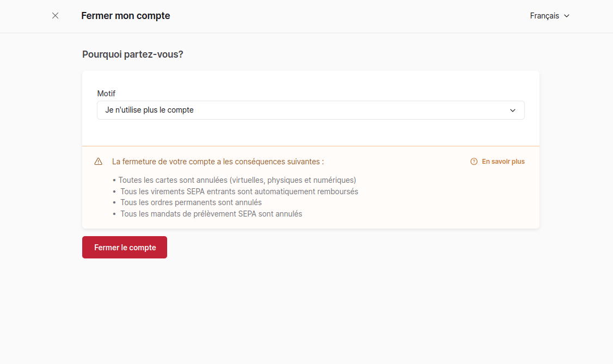Click the Fermer mon compte page title
Viewport: 613px width, 364px height.
click(126, 16)
